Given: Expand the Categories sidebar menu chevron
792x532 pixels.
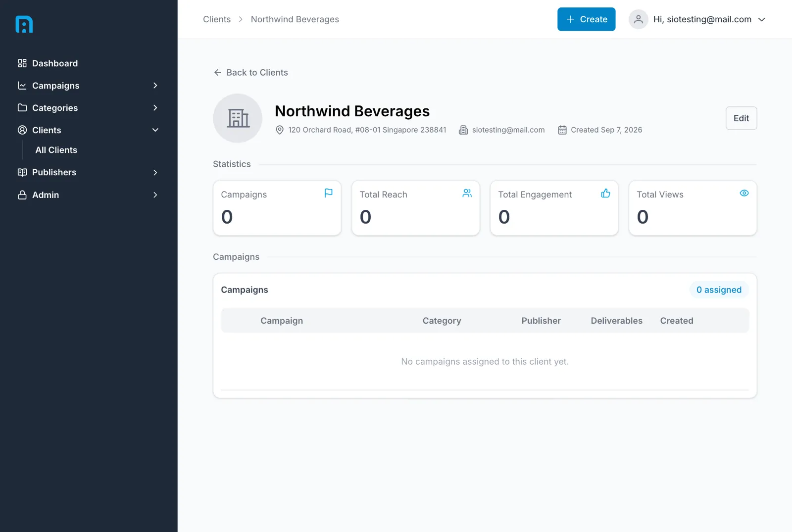Looking at the screenshot, I should pyautogui.click(x=155, y=108).
